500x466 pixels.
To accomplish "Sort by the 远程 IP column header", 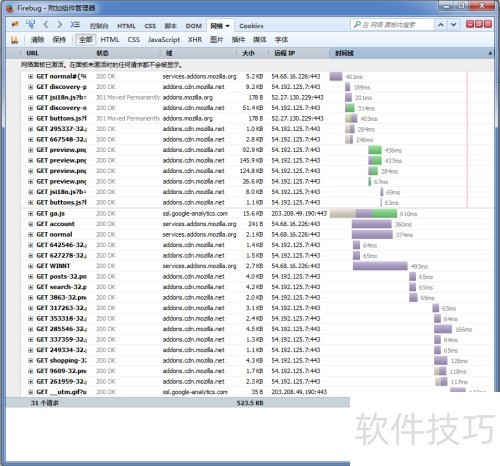I will point(299,53).
